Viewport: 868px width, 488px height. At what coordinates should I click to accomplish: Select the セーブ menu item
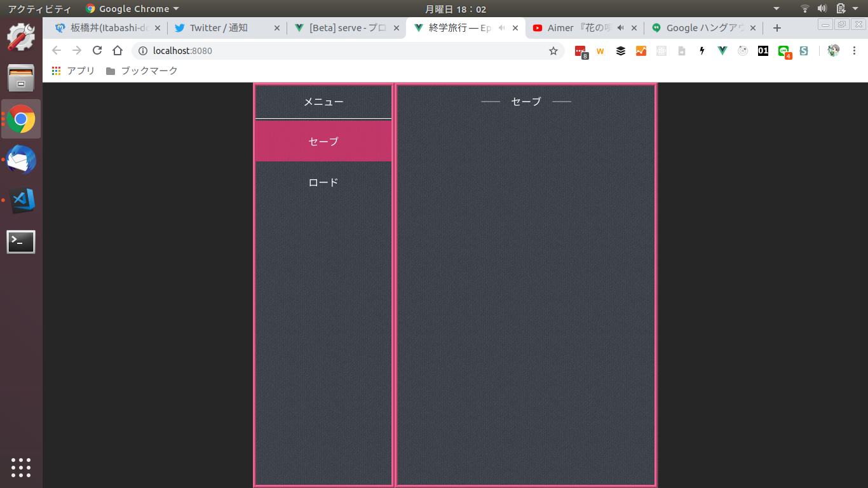pyautogui.click(x=323, y=141)
